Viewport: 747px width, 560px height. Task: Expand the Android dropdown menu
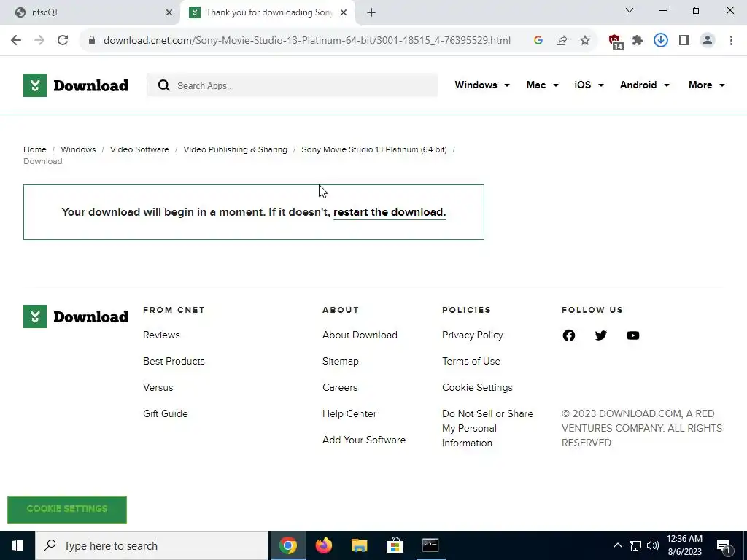[645, 85]
